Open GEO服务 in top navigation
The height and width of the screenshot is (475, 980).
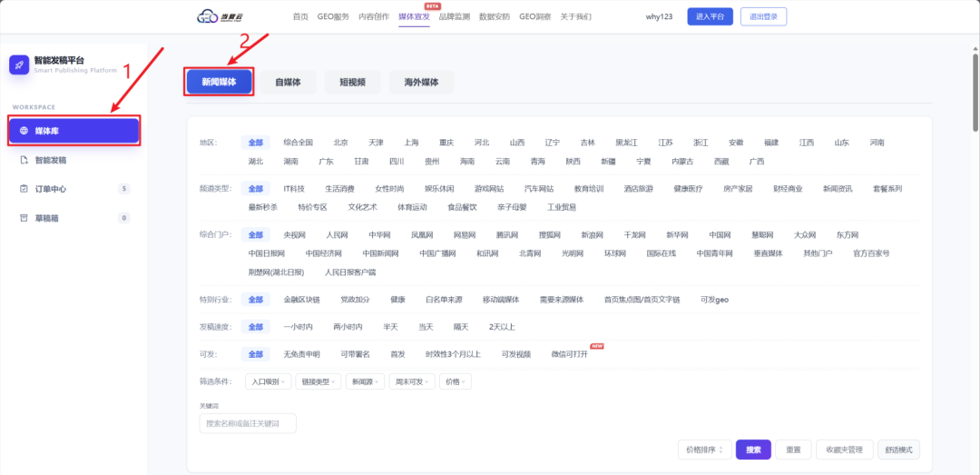(333, 17)
